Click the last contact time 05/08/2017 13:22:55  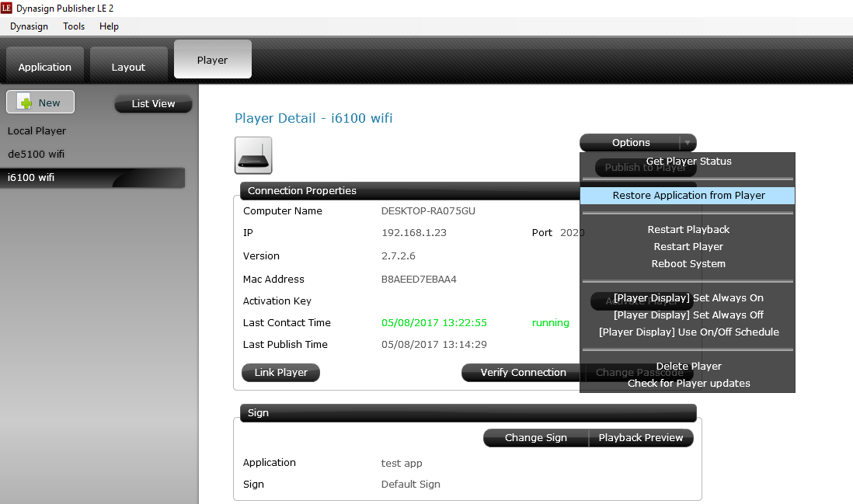click(434, 323)
